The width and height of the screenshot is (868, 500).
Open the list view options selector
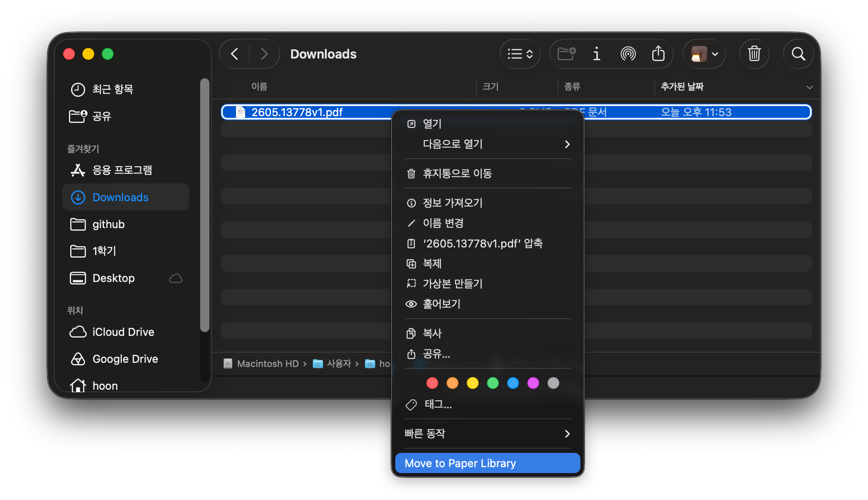520,54
